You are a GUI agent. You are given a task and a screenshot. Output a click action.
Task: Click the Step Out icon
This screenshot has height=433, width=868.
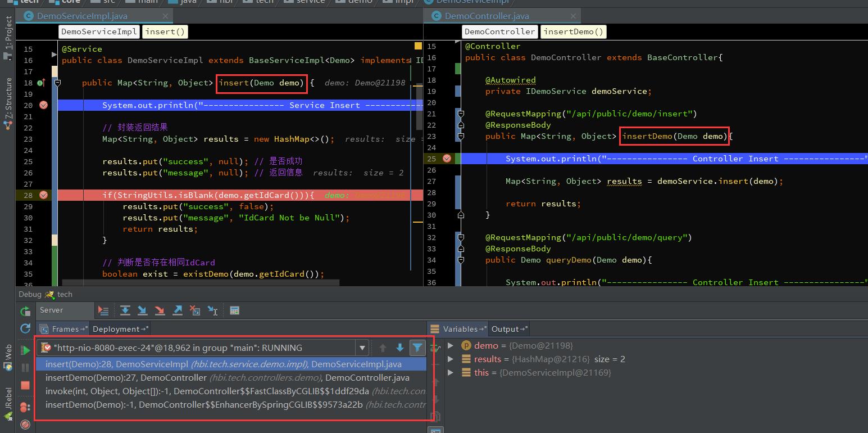coord(177,310)
